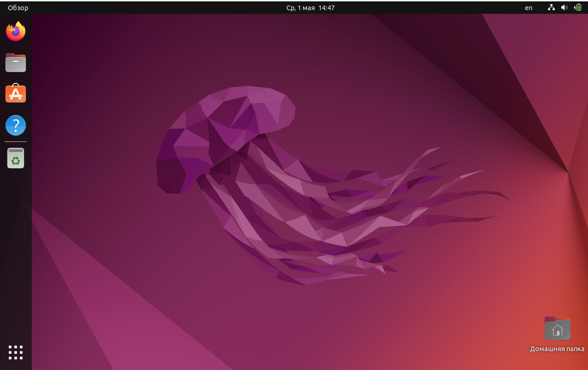588x370 pixels.
Task: Open Ubuntu Software store icon
Action: [x=16, y=94]
